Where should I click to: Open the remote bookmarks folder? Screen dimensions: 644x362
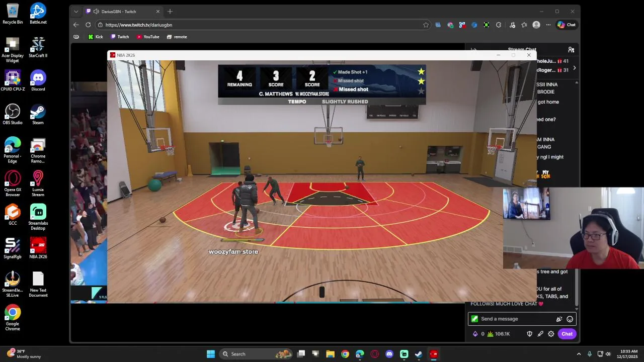(177, 37)
